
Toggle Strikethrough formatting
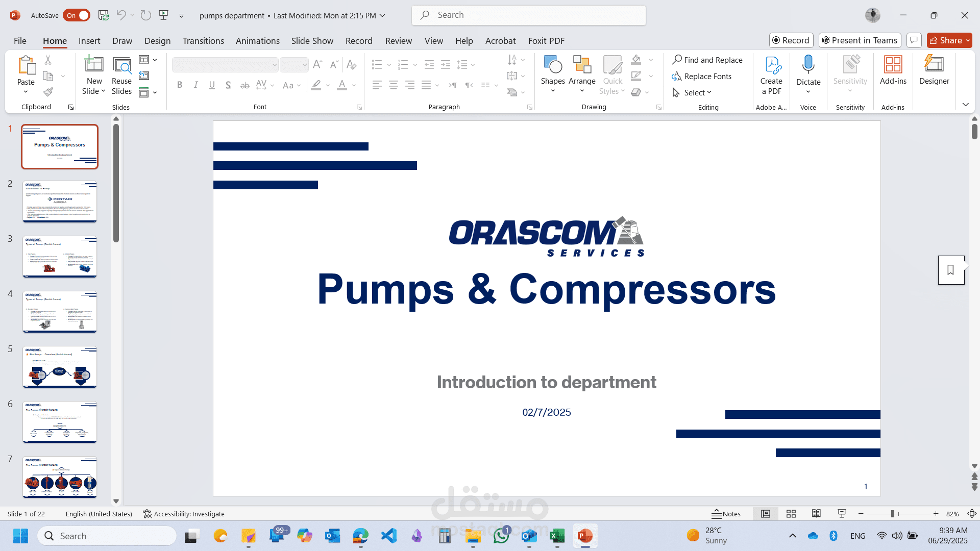click(245, 85)
